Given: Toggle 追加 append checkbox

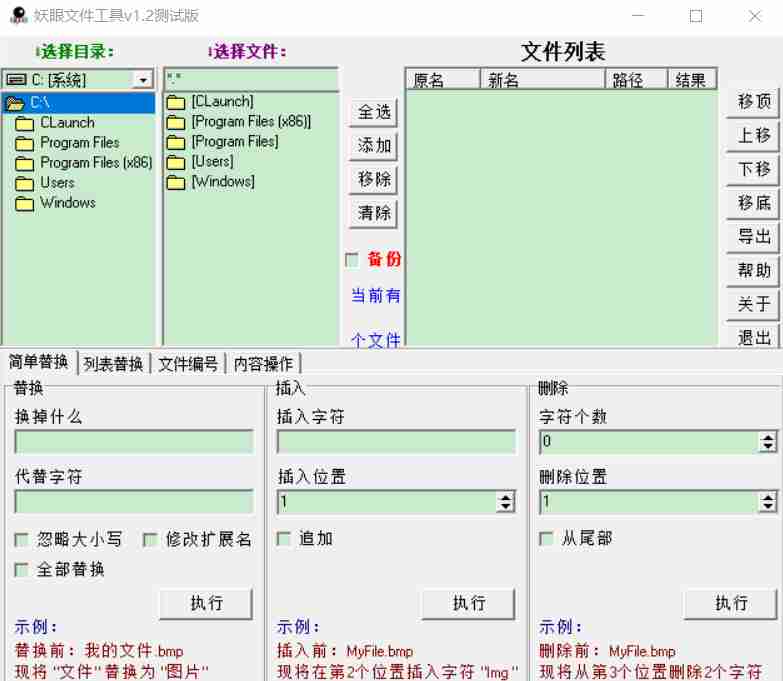Looking at the screenshot, I should [284, 539].
